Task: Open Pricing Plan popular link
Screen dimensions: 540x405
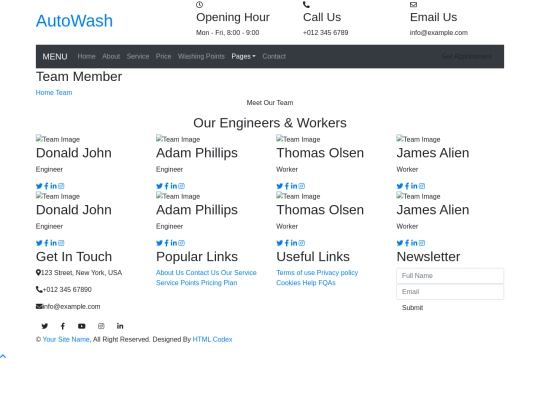Action: click(x=219, y=283)
